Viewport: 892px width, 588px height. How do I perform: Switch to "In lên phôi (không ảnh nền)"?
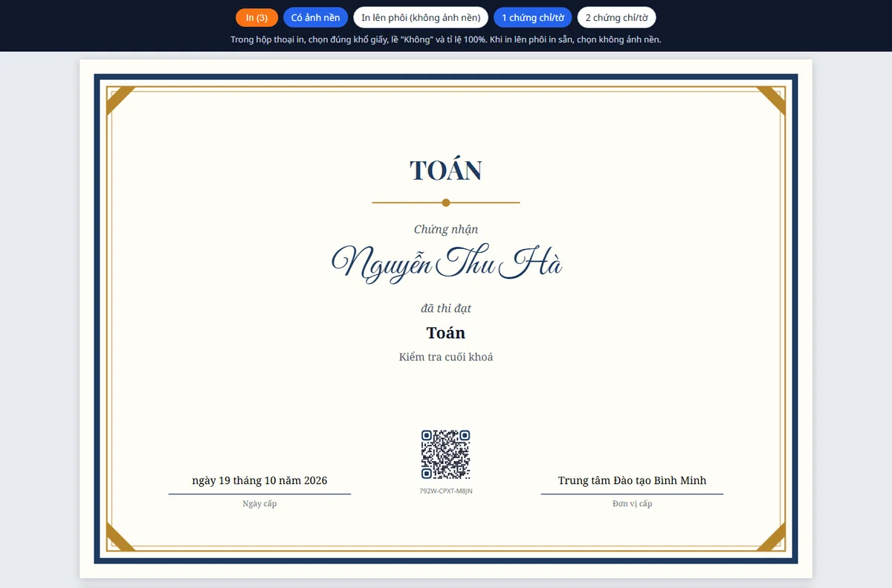pyautogui.click(x=421, y=18)
